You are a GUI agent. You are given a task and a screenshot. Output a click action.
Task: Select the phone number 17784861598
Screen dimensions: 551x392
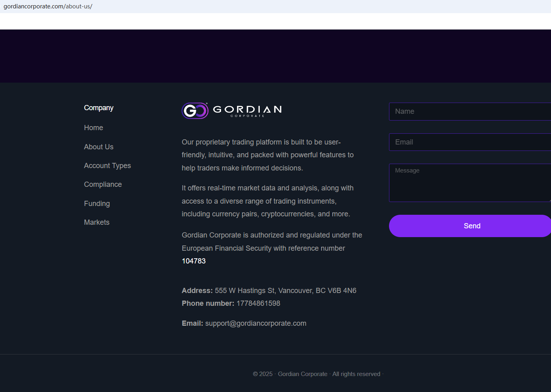259,303
